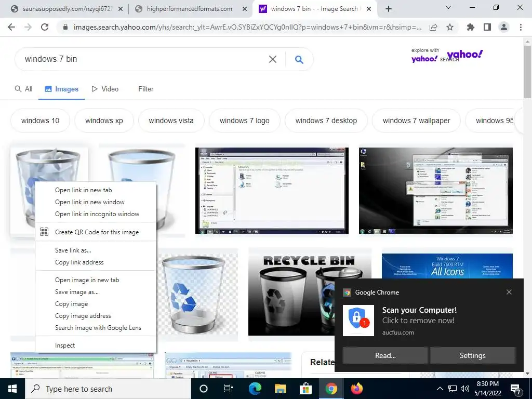Open the dark Windows 7 desktop screenshot thumbnail
Image resolution: width=532 pixels, height=399 pixels.
tap(436, 191)
